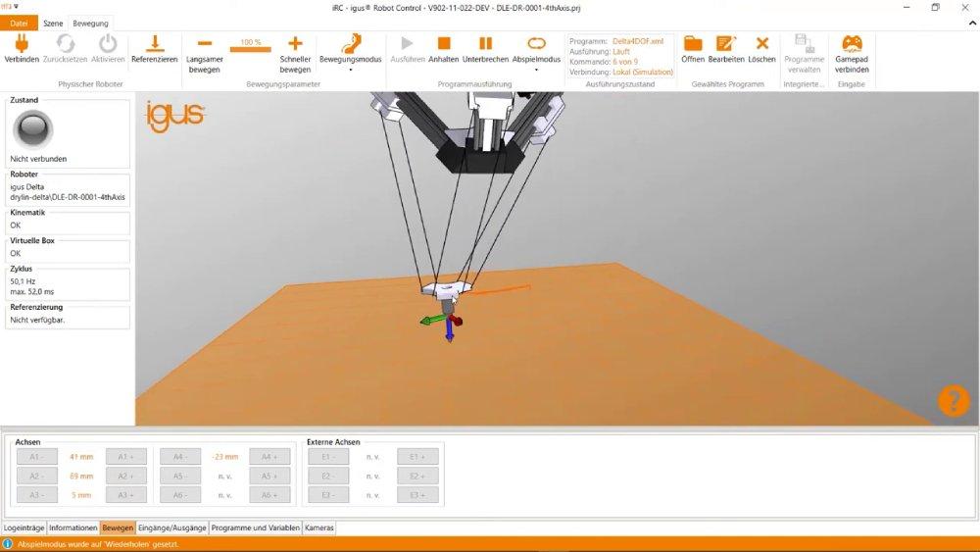Open the Datei menu
Screen dimensions: 980x552
tap(19, 23)
